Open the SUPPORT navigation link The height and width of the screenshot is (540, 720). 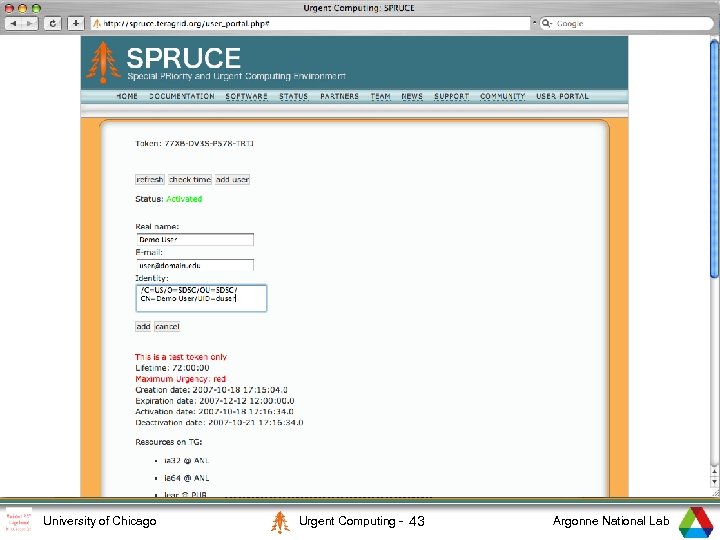(451, 96)
